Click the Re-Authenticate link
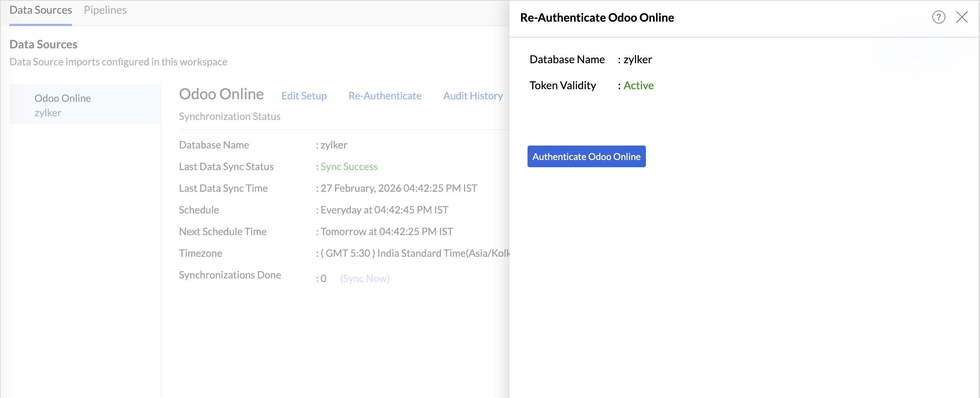The image size is (980, 398). point(385,96)
